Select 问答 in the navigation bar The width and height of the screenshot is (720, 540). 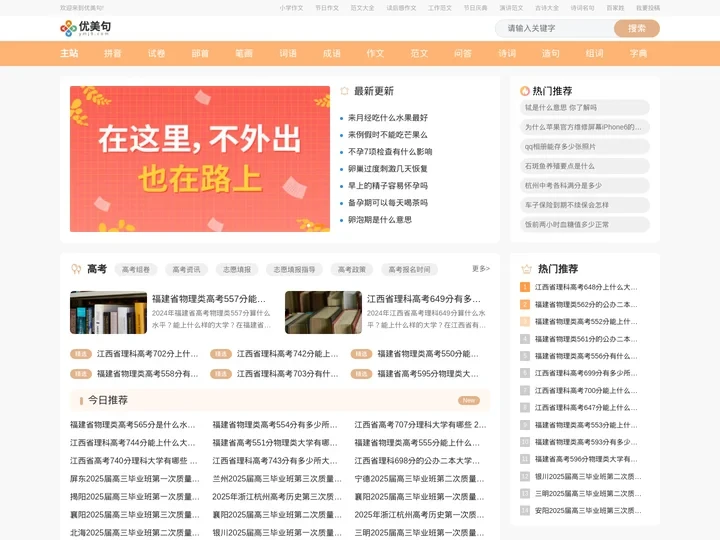(x=463, y=53)
